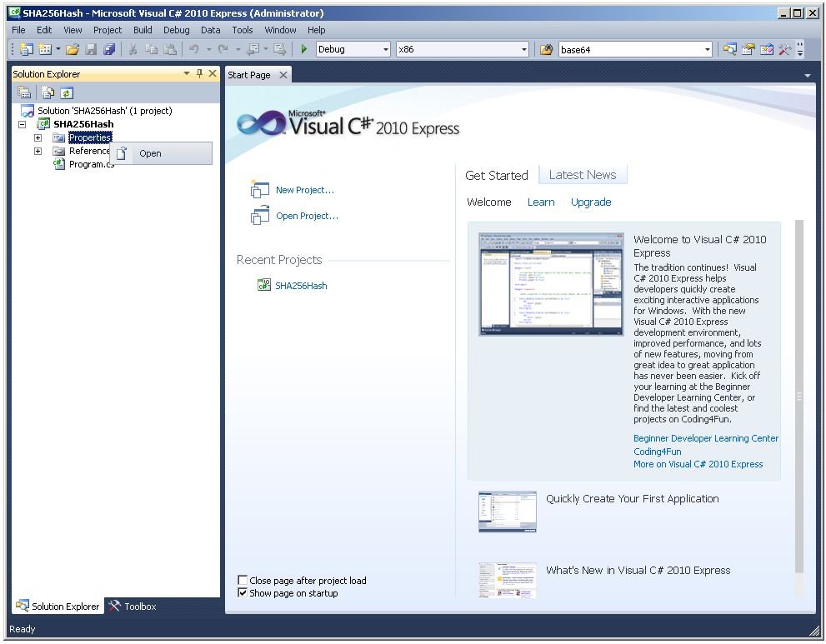Viewport: 826px width, 644px height.
Task: Click the Save floppy disk icon
Action: [x=91, y=49]
